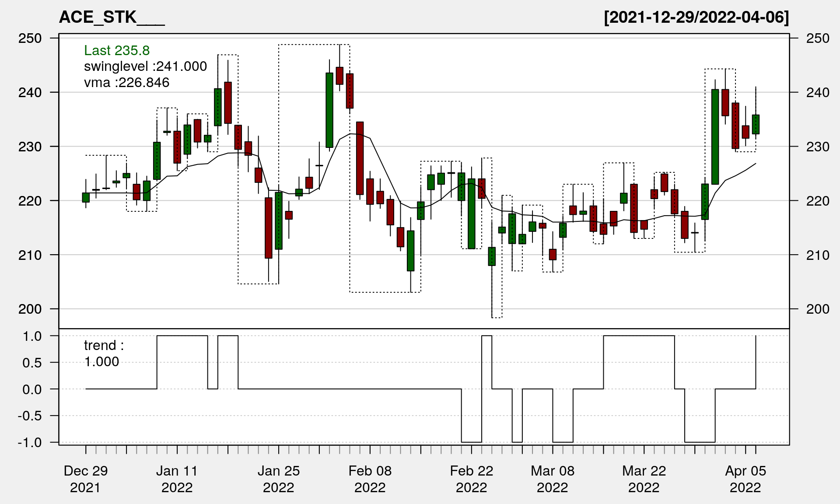Click the tallest red candle after the early February peak
840x504 pixels.
tap(360, 158)
